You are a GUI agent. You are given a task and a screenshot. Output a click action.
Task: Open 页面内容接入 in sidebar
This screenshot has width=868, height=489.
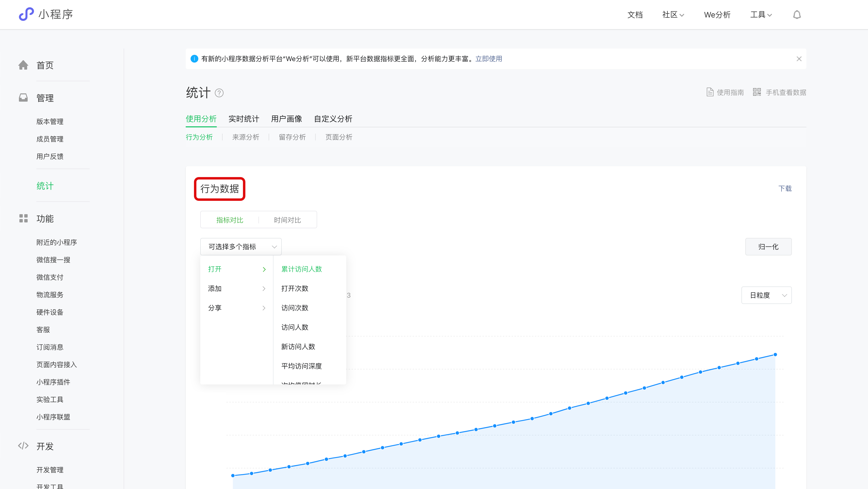tap(56, 365)
